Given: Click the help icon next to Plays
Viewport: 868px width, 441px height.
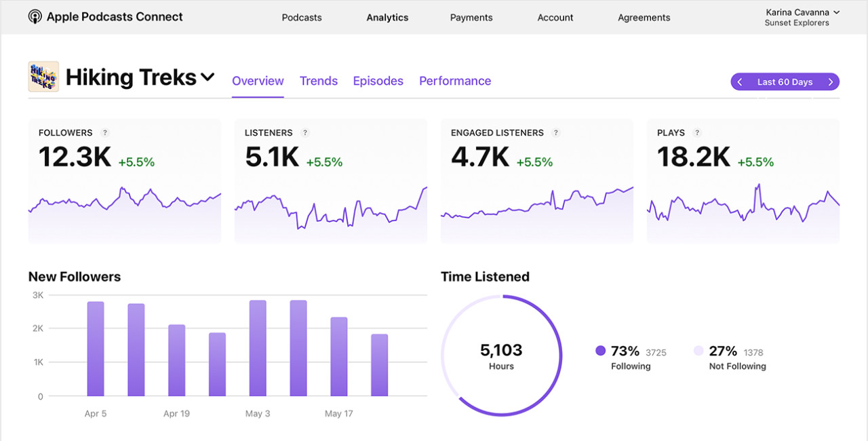Looking at the screenshot, I should pyautogui.click(x=697, y=133).
